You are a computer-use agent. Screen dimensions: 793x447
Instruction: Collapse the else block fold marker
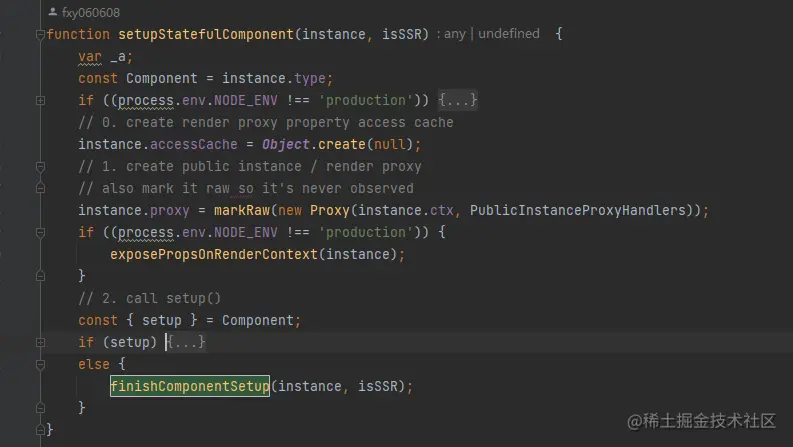pos(40,364)
